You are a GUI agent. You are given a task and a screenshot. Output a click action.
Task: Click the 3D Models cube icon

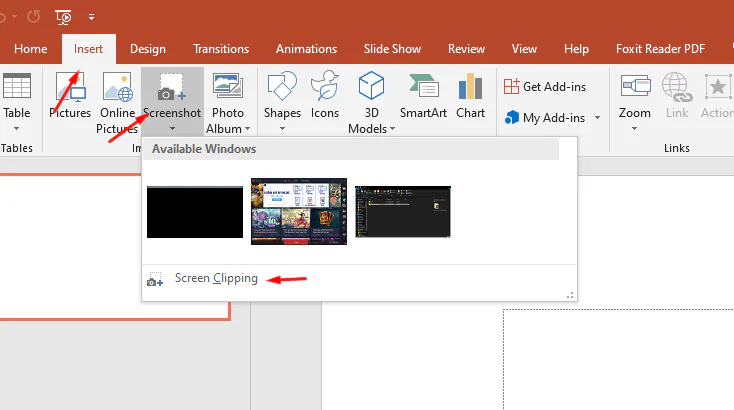click(x=371, y=86)
